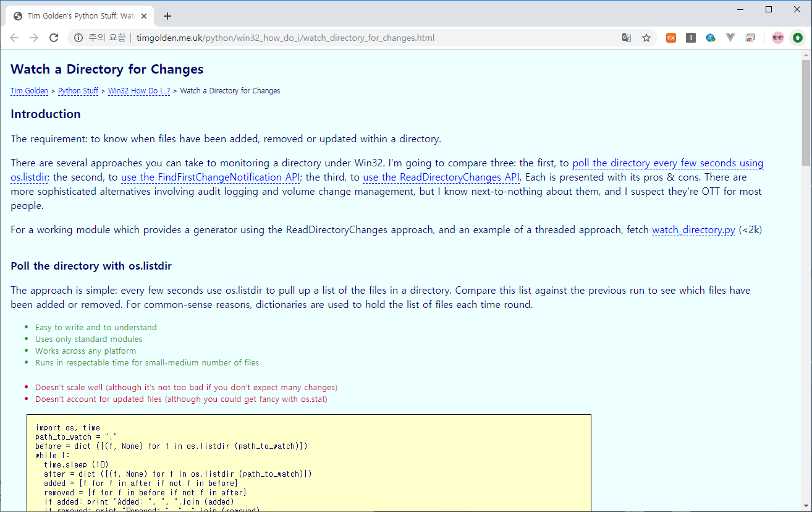Click the site information warning icon
This screenshot has width=812, height=512.
point(78,38)
